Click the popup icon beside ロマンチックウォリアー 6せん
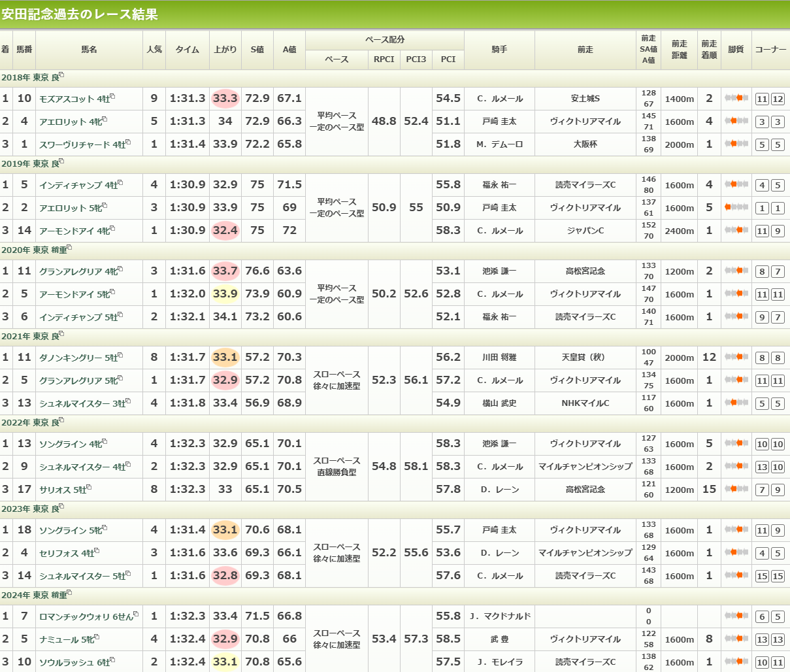 coord(136,614)
